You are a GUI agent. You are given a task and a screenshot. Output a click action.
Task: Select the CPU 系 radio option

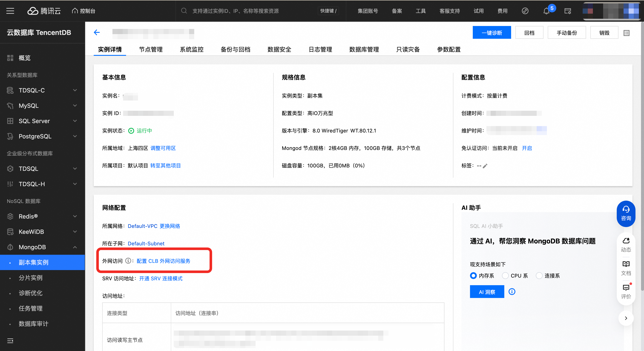(x=505, y=276)
